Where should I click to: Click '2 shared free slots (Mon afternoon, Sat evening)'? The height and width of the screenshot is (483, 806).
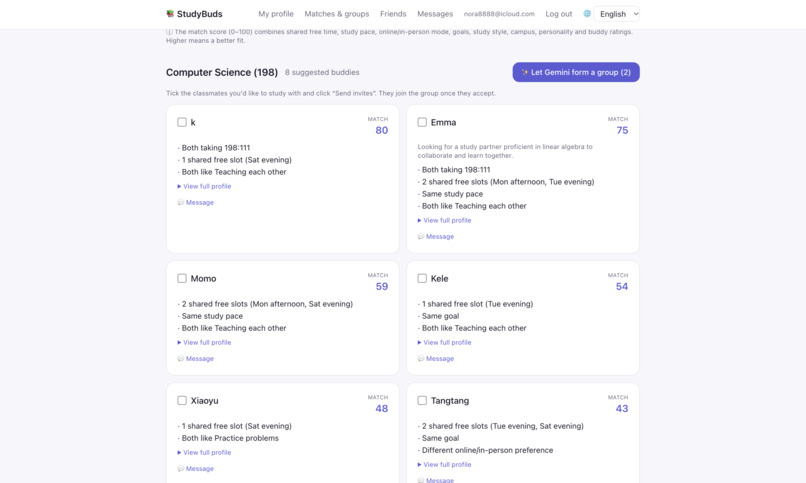267,304
